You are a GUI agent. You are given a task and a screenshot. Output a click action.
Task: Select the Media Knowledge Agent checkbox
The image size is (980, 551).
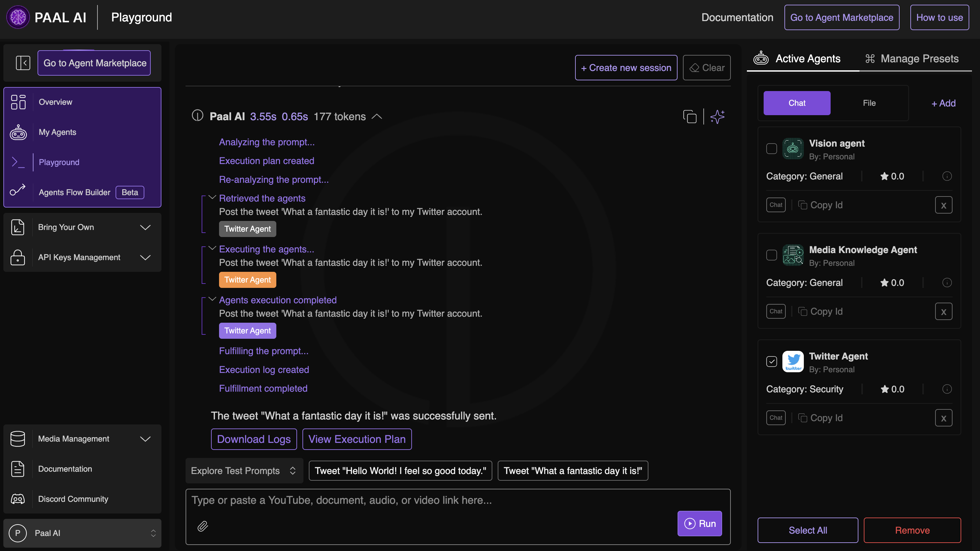click(772, 255)
